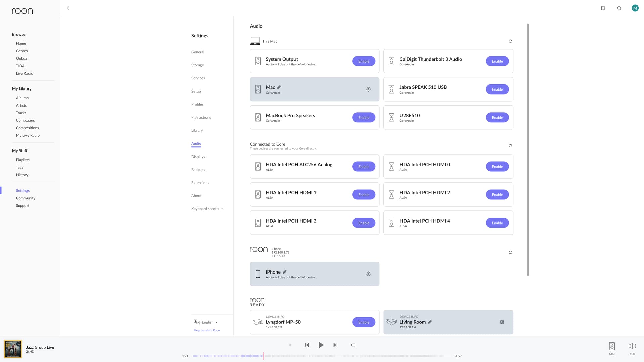
Task: Click the System Output speaker icon
Action: coord(258,61)
